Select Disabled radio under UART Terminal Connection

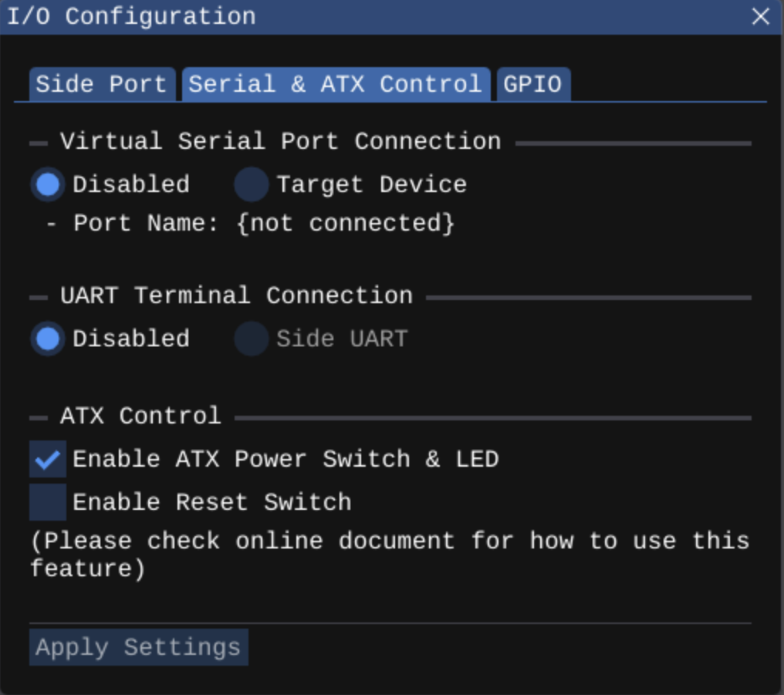tap(48, 339)
